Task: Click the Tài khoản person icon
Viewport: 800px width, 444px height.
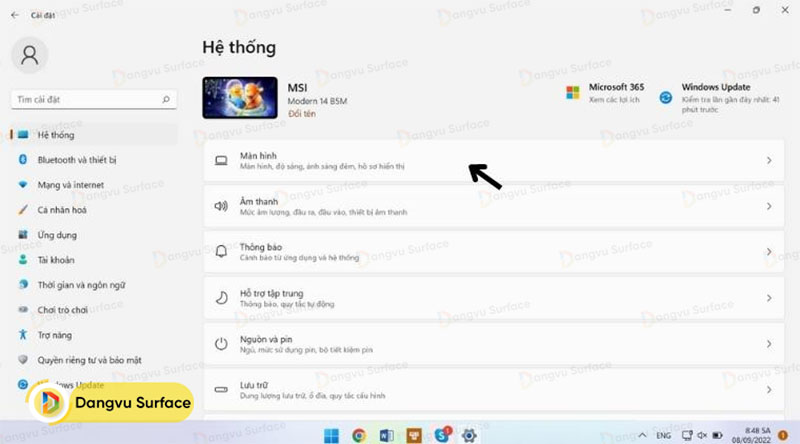Action: point(23,260)
